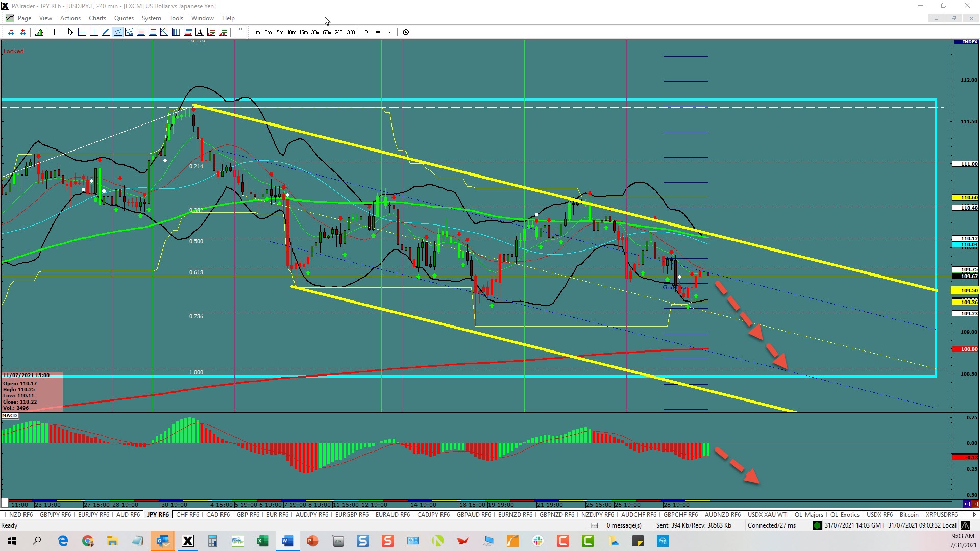
Task: Select the Fibonacci time zones tool
Action: pos(176,32)
